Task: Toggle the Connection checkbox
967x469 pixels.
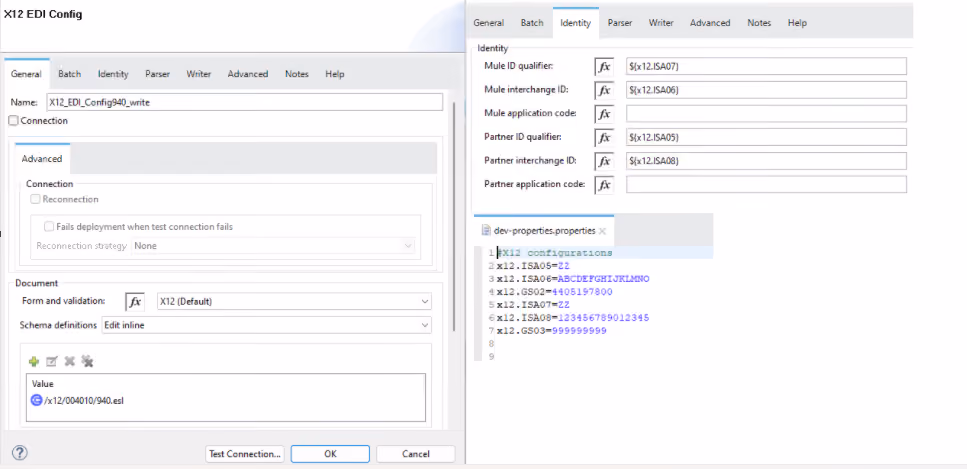Action: (14, 121)
